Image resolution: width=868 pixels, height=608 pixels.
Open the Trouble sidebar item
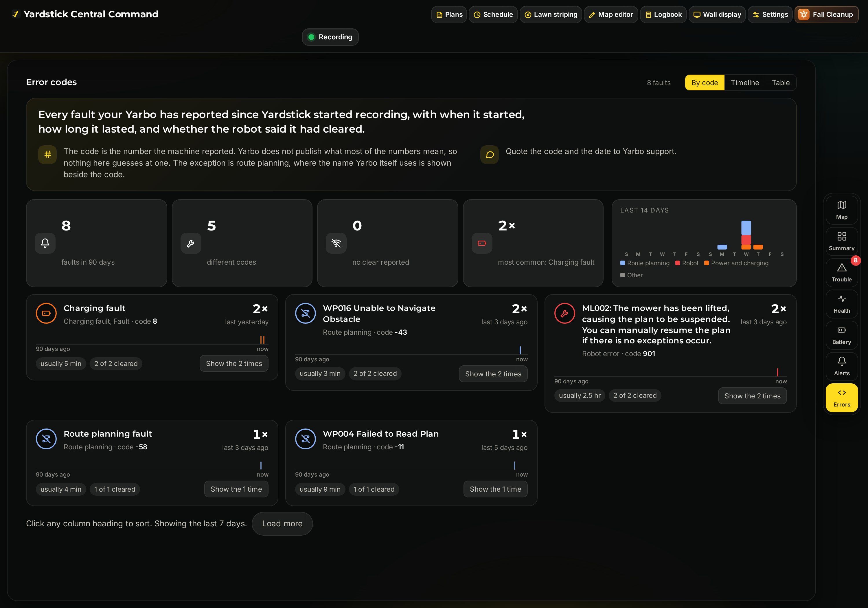[842, 272]
